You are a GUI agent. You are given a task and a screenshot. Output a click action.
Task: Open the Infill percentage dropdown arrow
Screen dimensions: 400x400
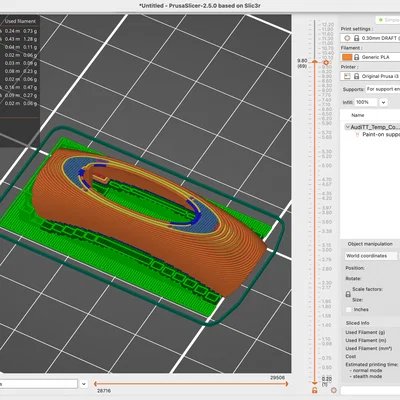pos(383,102)
